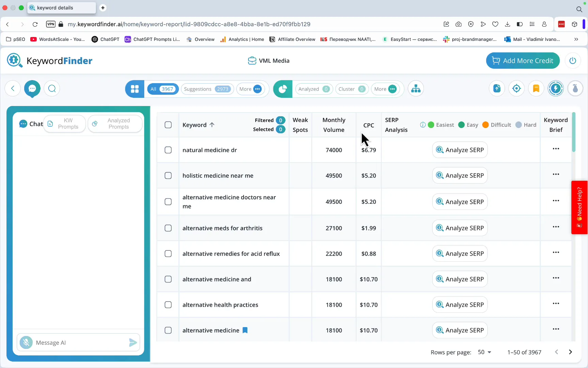Open row options for natural medicine dr
This screenshot has width=588, height=368.
(x=556, y=149)
